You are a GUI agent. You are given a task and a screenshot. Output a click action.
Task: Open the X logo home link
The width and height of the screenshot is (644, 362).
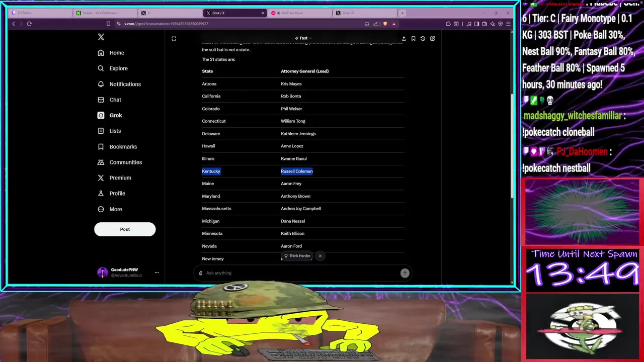[101, 37]
